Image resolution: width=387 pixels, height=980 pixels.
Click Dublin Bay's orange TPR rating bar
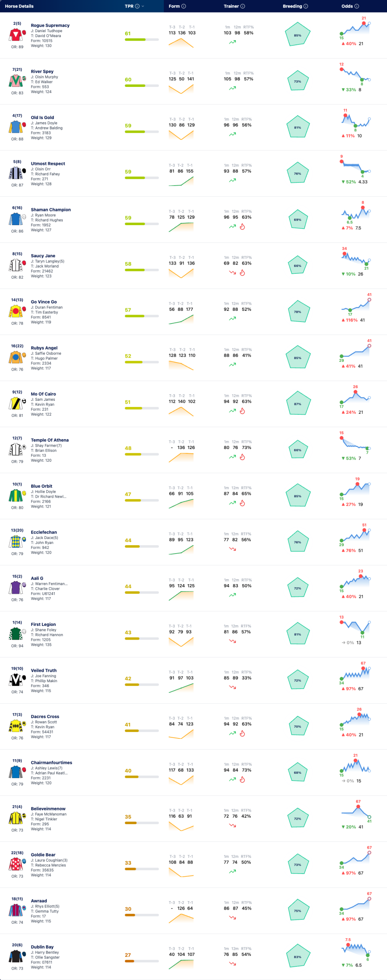click(142, 961)
